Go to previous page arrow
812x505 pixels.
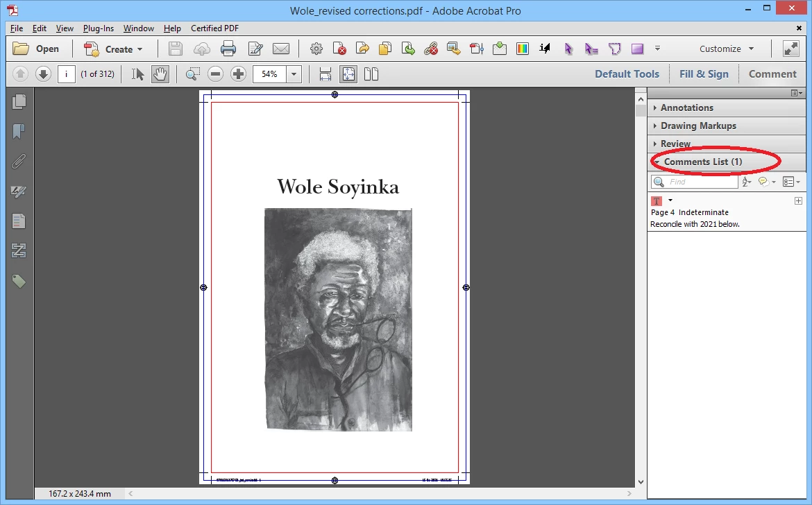(x=20, y=74)
